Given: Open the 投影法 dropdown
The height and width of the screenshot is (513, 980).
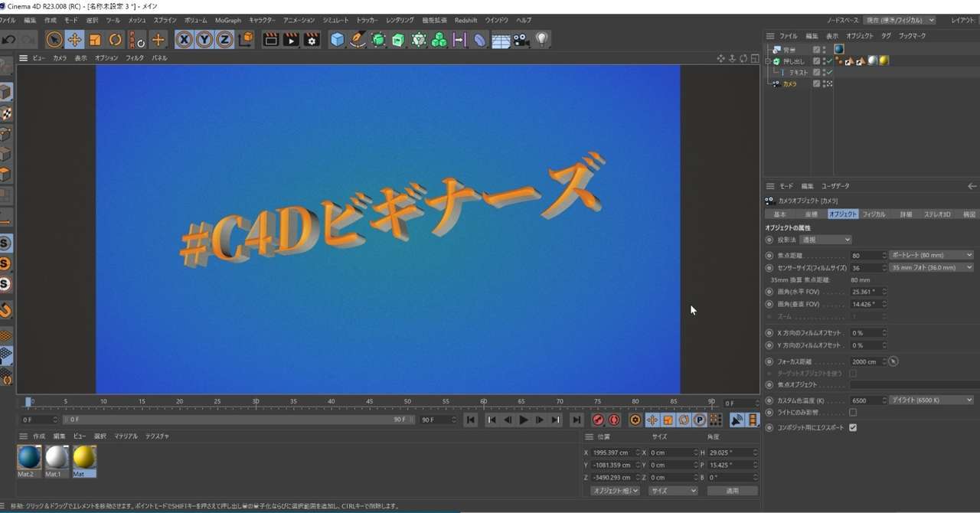Looking at the screenshot, I should [x=825, y=240].
